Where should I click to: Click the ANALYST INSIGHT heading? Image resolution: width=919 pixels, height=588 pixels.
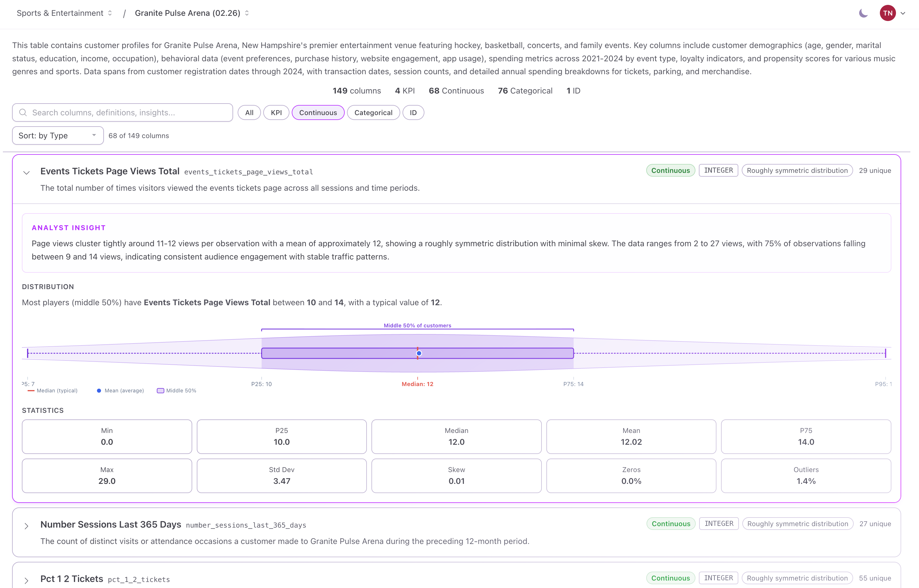(69, 228)
